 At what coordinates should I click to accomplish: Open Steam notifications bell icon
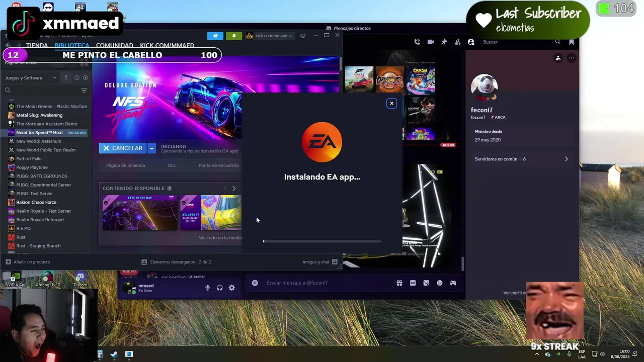(x=233, y=36)
